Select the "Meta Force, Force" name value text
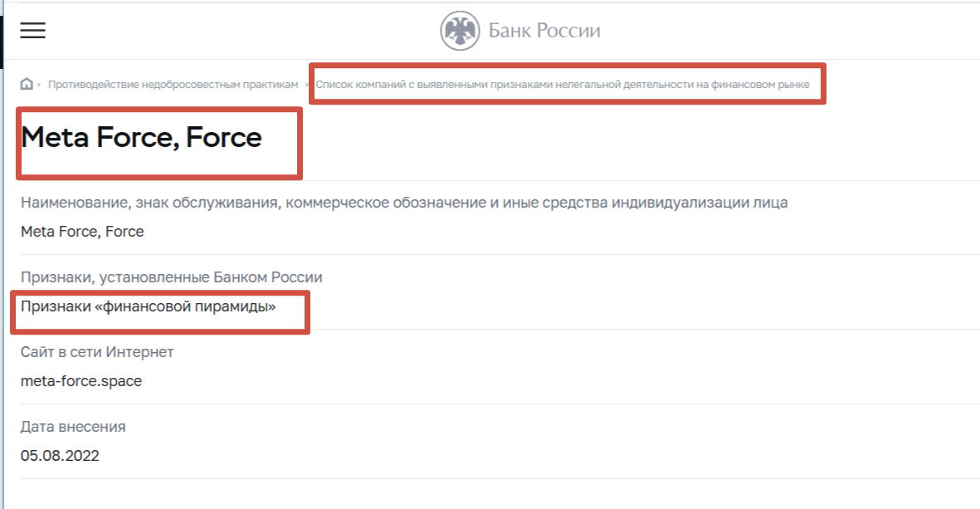Viewport: 980px width, 509px height. point(80,232)
